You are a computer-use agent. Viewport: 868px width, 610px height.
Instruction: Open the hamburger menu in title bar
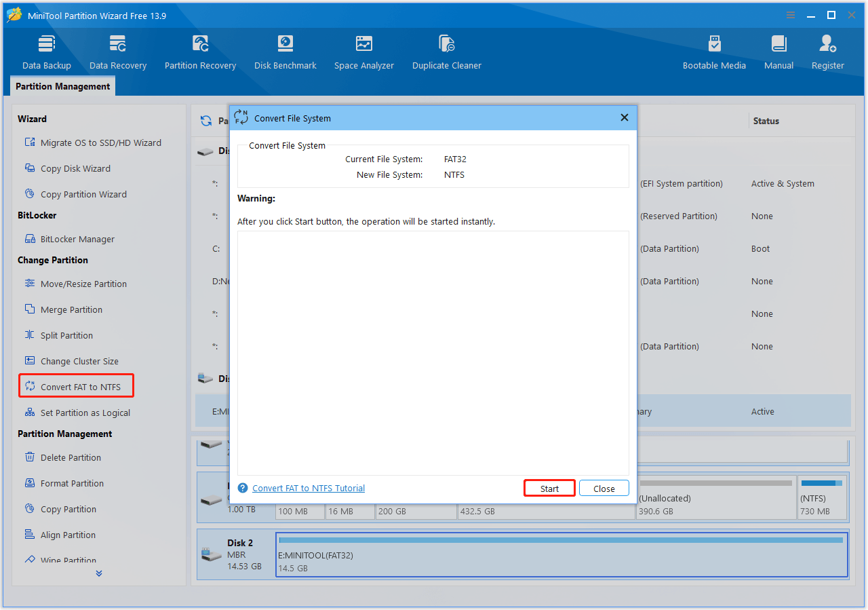(791, 15)
